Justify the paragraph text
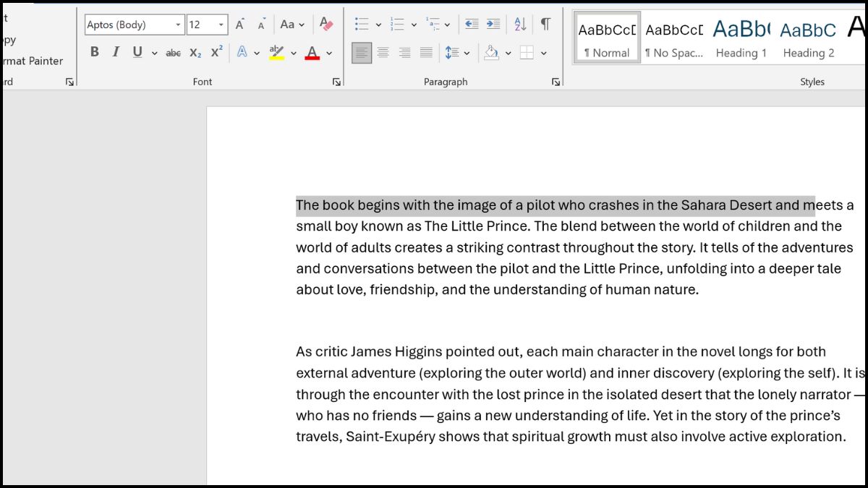Screen dimensions: 868x488 point(427,53)
